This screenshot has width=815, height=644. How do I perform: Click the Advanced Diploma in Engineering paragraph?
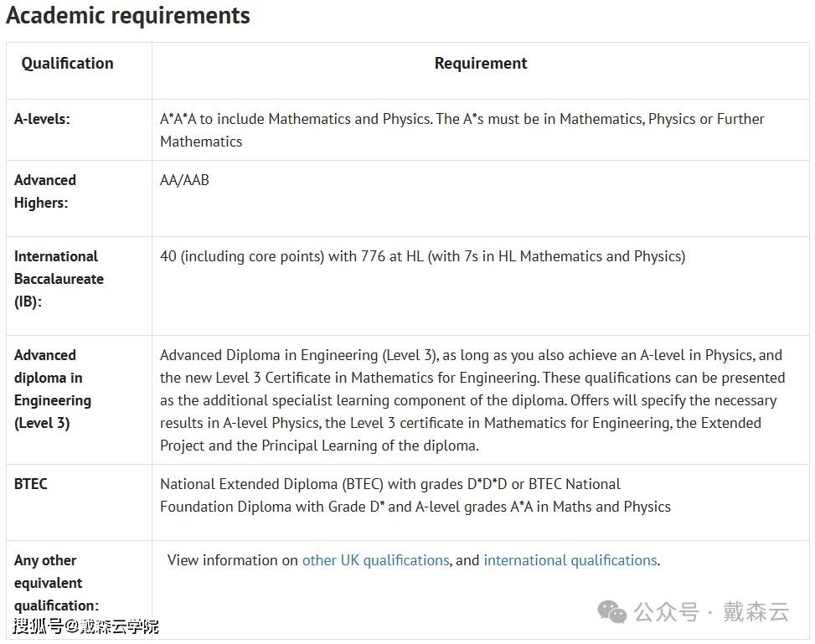[472, 400]
